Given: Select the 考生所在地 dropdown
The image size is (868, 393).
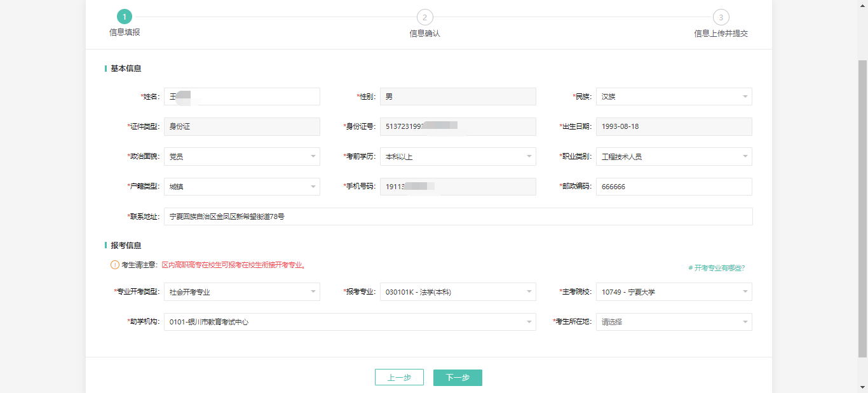Looking at the screenshot, I should pyautogui.click(x=674, y=322).
